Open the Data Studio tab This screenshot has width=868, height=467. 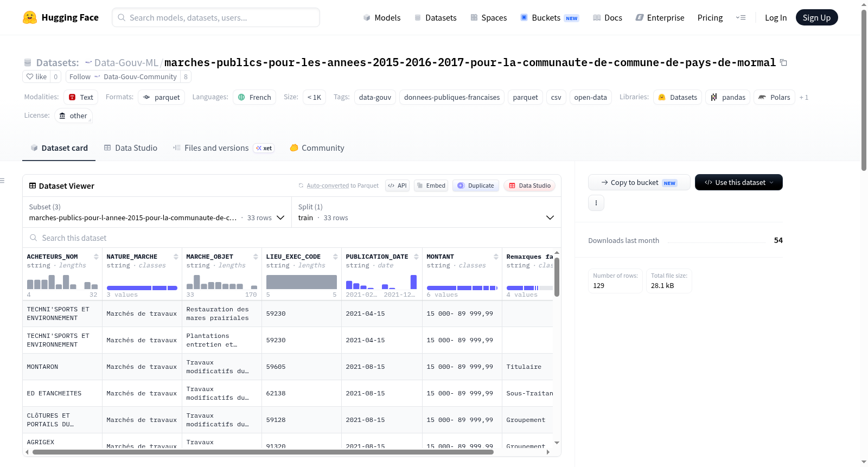[x=131, y=148]
